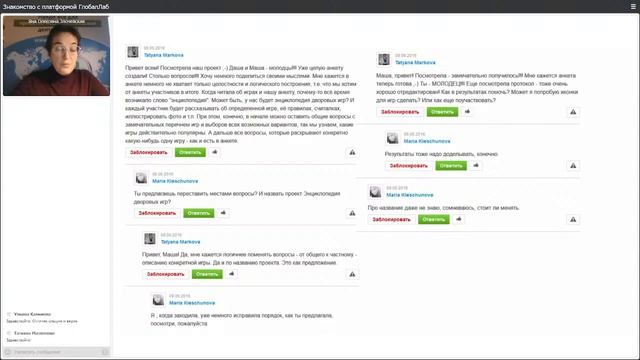
Task: Report Tatyana's comment starting 'Привет всем'
Action: pos(352,152)
